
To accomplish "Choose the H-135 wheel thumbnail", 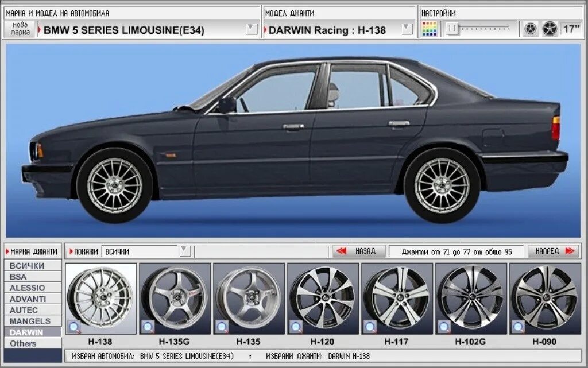I will pos(249,299).
